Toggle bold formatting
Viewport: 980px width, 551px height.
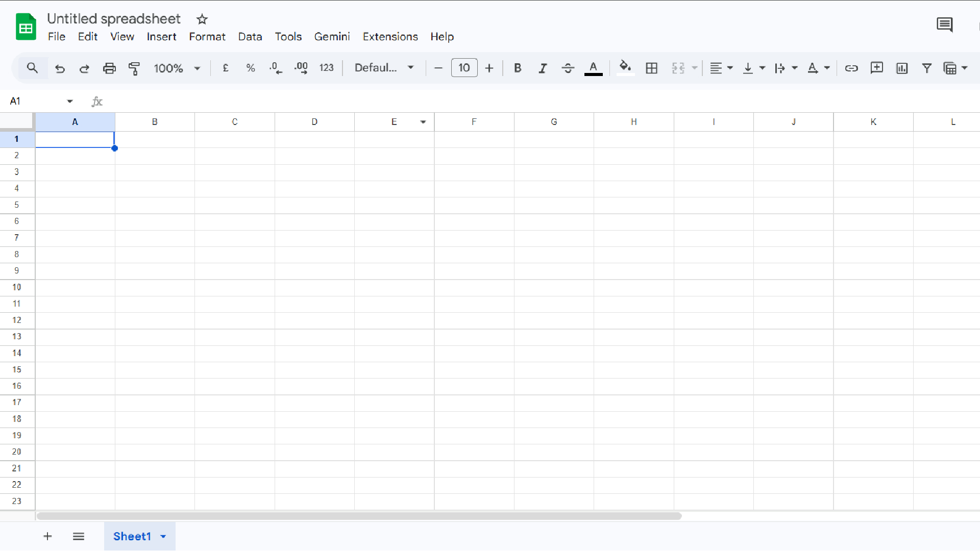(x=518, y=68)
